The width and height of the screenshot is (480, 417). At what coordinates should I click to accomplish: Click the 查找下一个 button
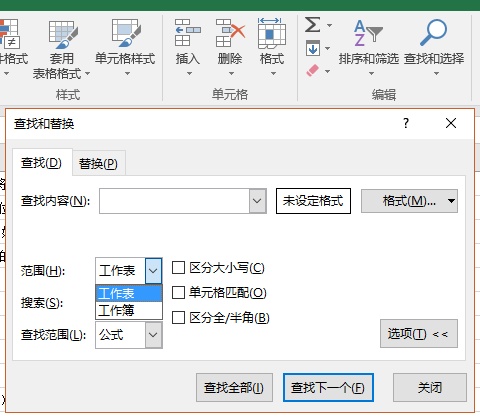328,387
